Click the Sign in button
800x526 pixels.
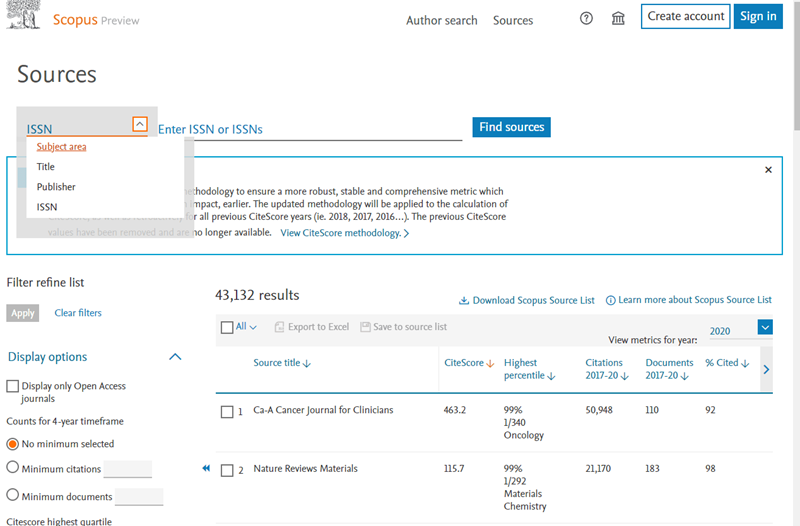pyautogui.click(x=758, y=16)
